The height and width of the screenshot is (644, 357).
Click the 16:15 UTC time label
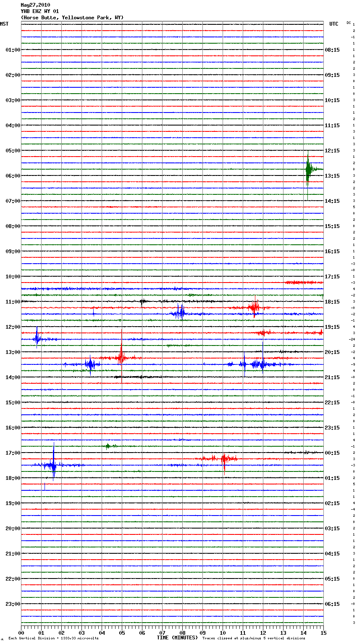pyautogui.click(x=332, y=251)
